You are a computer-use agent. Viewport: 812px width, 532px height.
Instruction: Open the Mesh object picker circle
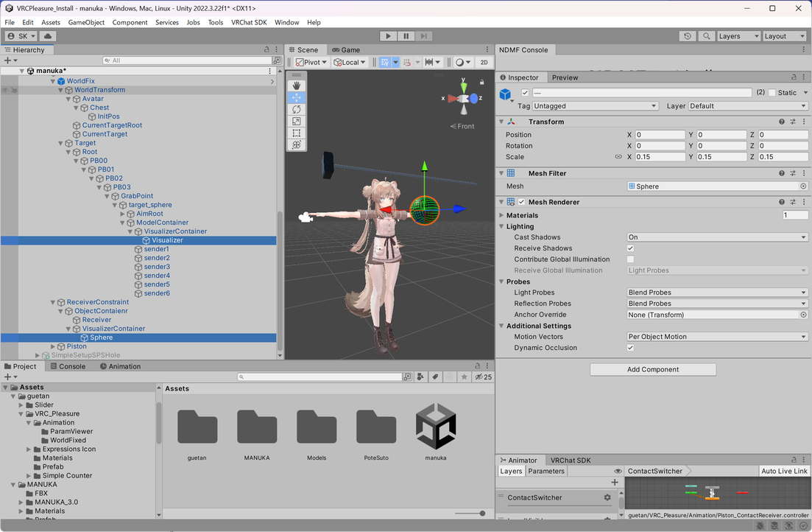(803, 186)
